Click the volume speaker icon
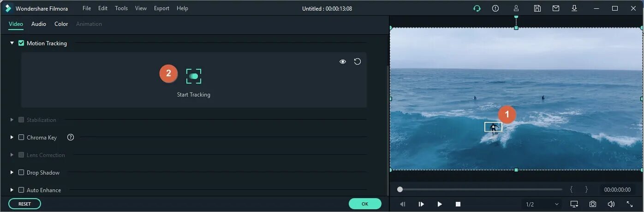The width and height of the screenshot is (644, 212). pyautogui.click(x=611, y=204)
